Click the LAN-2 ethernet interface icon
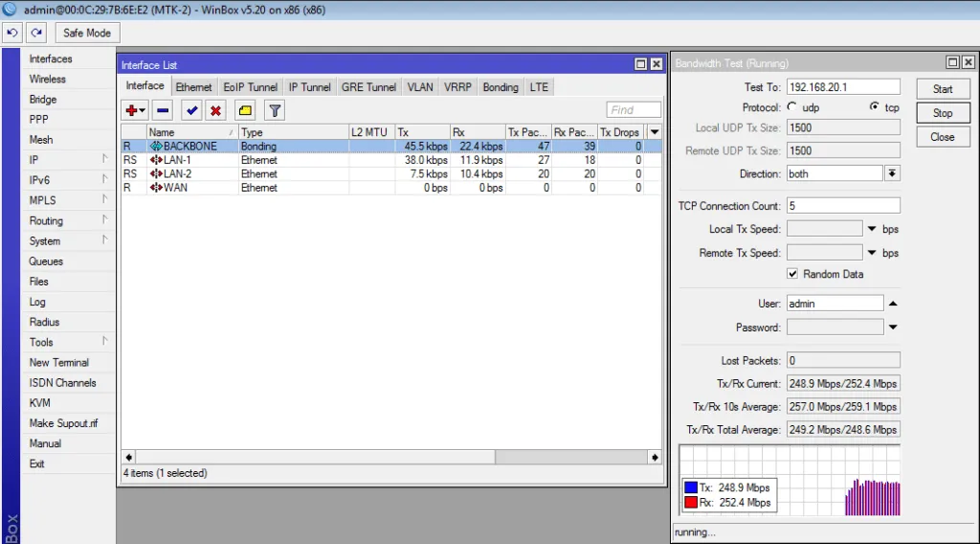Viewport: 980px width, 544px height. [156, 173]
